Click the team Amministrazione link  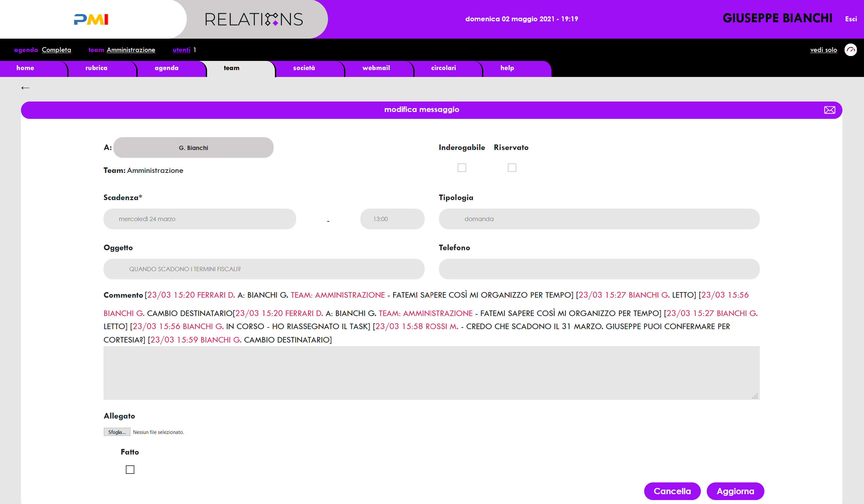131,50
